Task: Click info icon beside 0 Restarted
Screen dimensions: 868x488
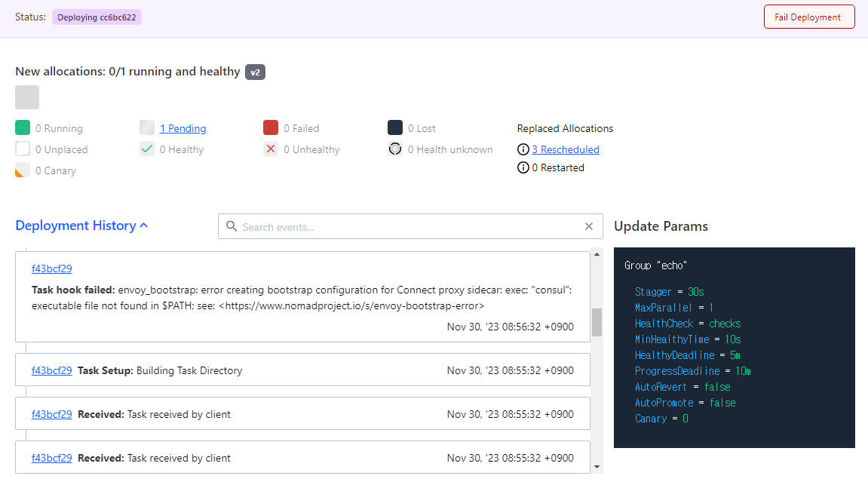Action: (x=523, y=167)
